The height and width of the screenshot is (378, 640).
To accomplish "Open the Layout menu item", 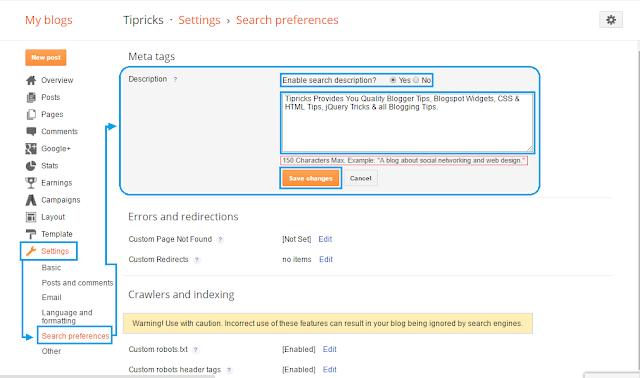I will click(53, 217).
